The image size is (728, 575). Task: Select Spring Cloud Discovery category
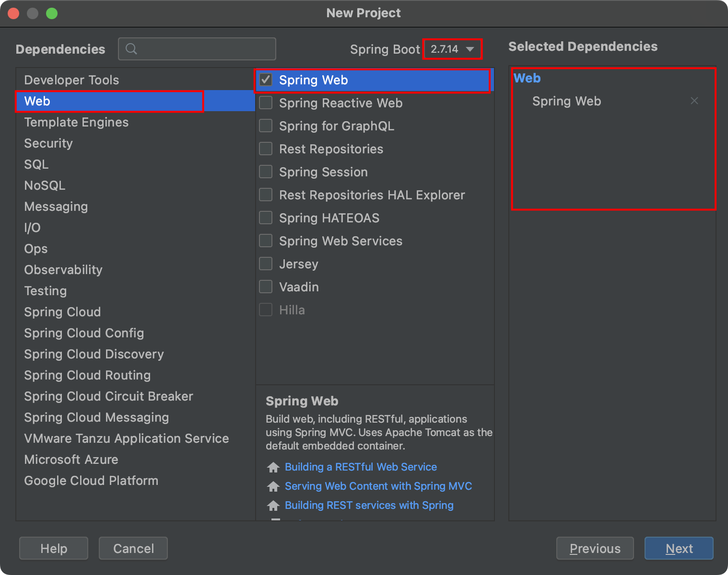(135, 354)
